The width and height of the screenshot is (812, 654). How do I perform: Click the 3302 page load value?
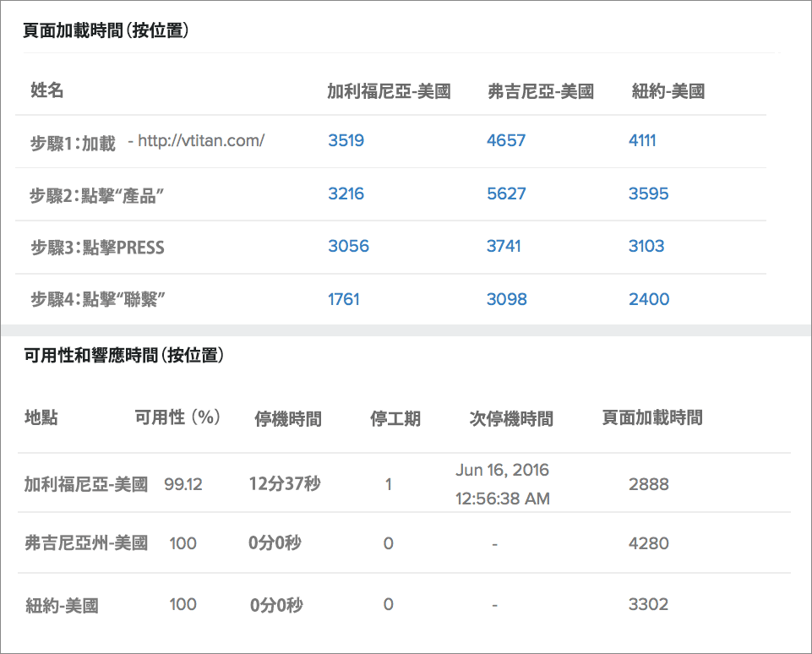[648, 604]
